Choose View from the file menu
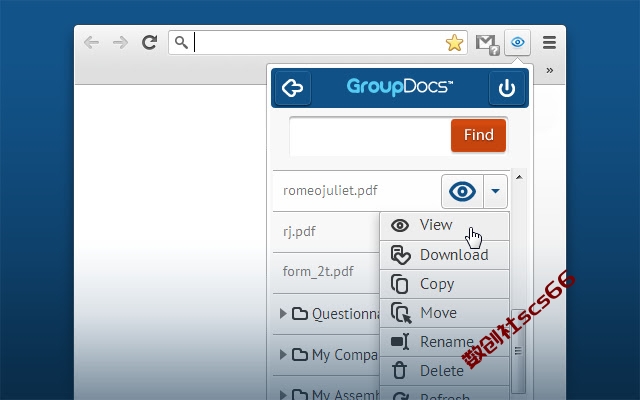Image resolution: width=640 pixels, height=400 pixels. (444, 226)
